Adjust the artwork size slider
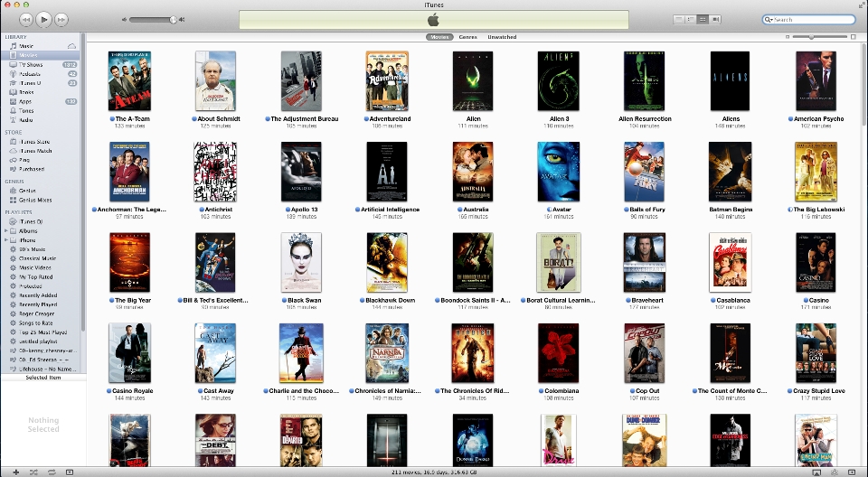868x477 pixels. click(820, 37)
